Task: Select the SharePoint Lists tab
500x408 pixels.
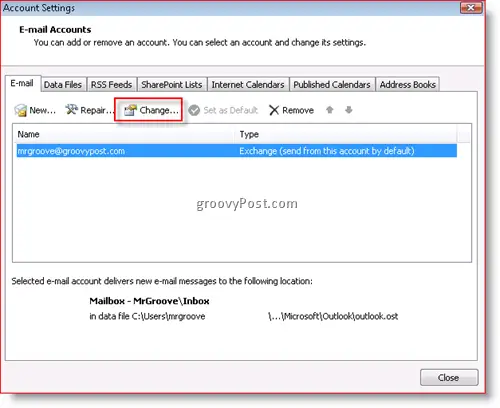Action: [172, 85]
